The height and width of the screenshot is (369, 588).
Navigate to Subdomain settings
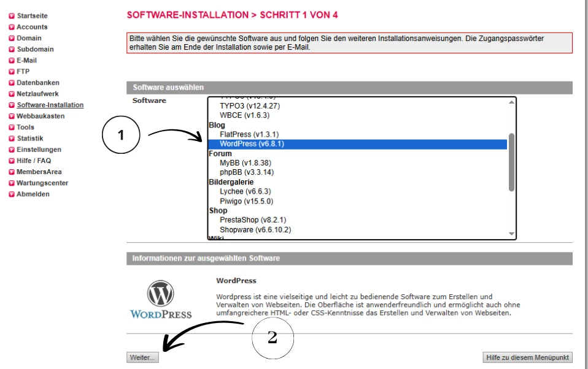coord(35,49)
